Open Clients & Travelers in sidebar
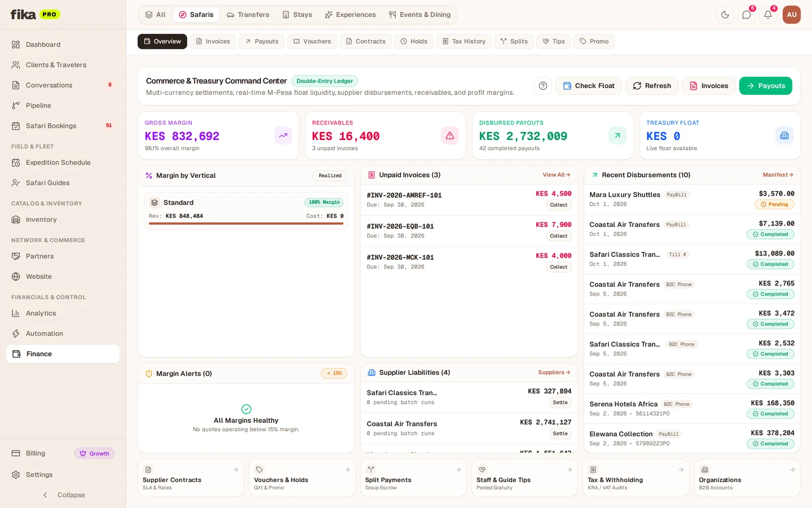 (x=63, y=65)
